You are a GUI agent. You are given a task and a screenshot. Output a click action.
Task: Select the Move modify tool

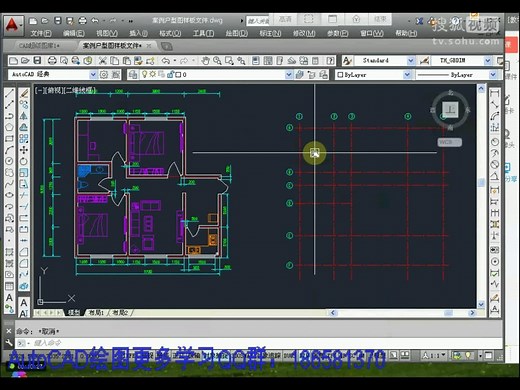pyautogui.click(x=24, y=150)
